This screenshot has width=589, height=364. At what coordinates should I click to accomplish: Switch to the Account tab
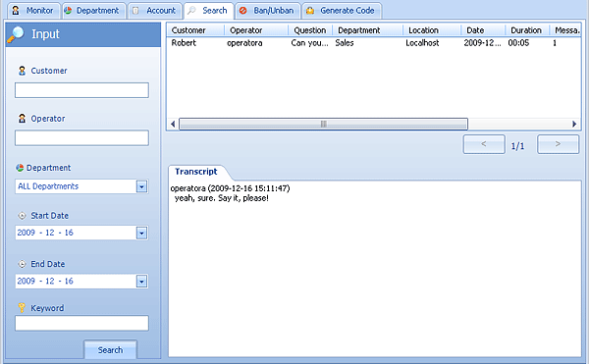click(155, 11)
